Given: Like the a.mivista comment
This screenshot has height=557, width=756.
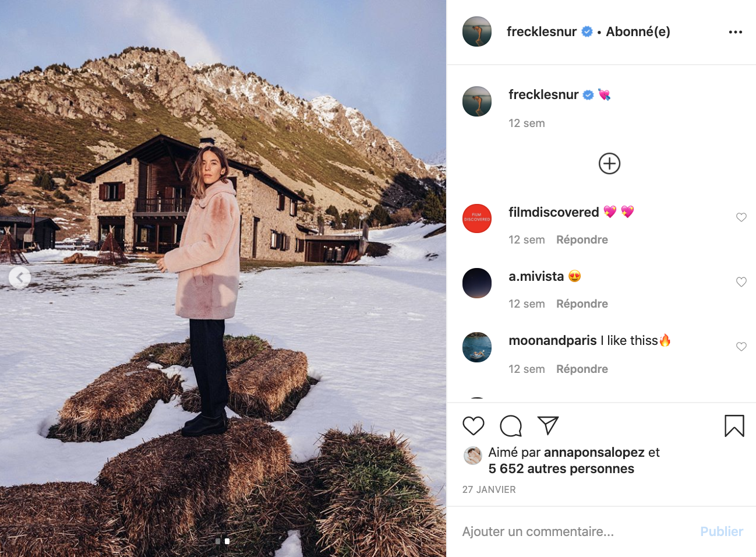Looking at the screenshot, I should (741, 282).
